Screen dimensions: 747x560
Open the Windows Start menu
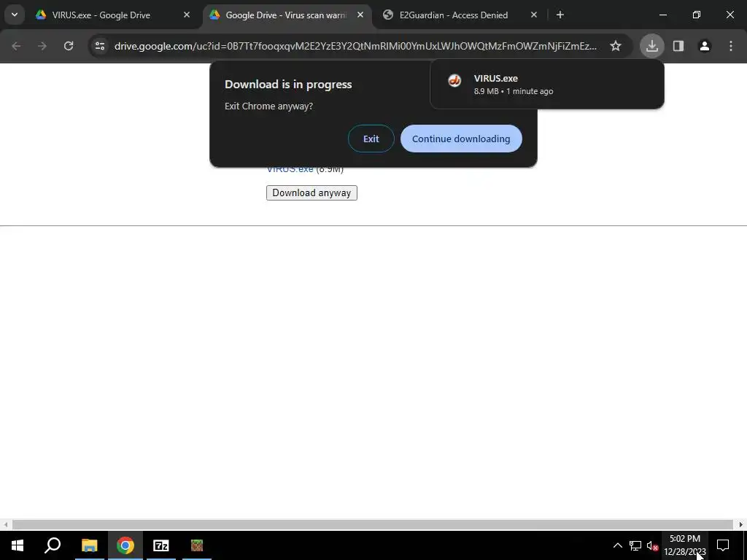pyautogui.click(x=18, y=545)
